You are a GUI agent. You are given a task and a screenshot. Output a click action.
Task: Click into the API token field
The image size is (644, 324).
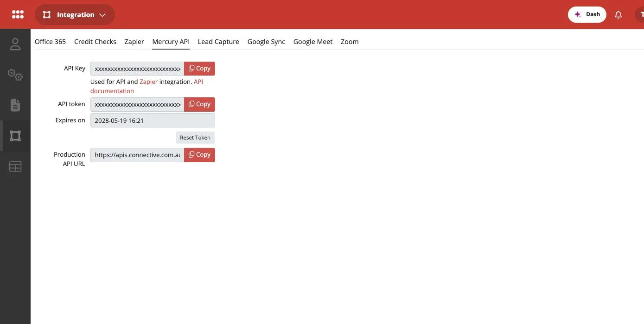[137, 104]
